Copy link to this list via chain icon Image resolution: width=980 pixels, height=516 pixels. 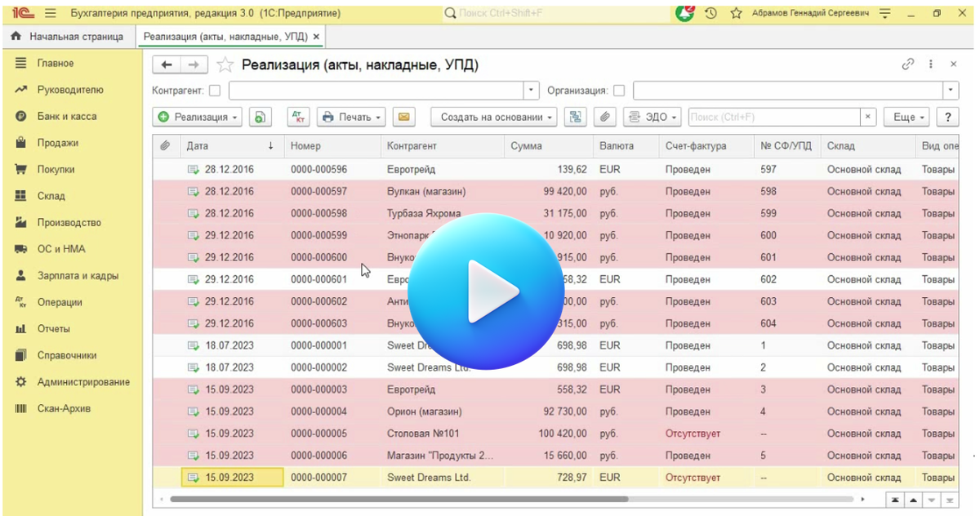(908, 64)
